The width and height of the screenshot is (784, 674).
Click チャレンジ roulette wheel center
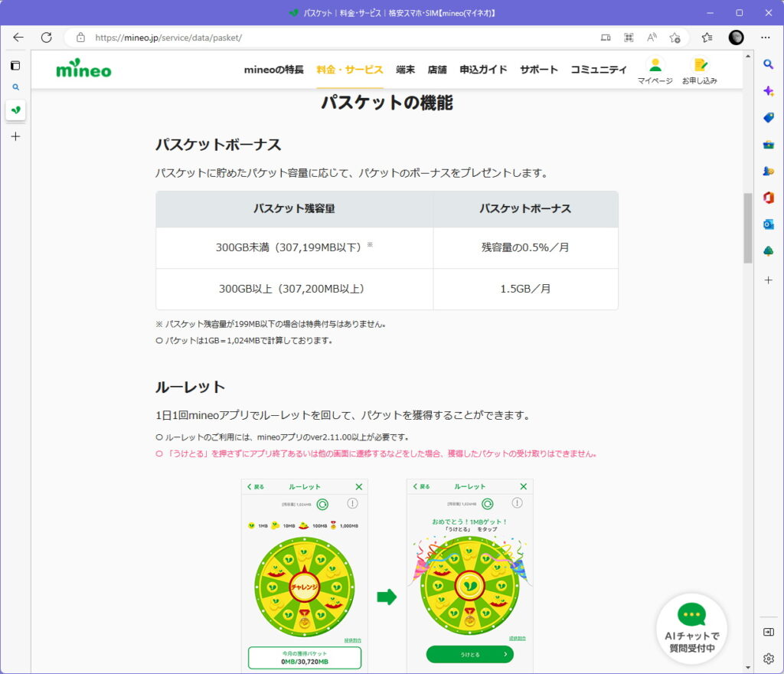click(x=305, y=586)
